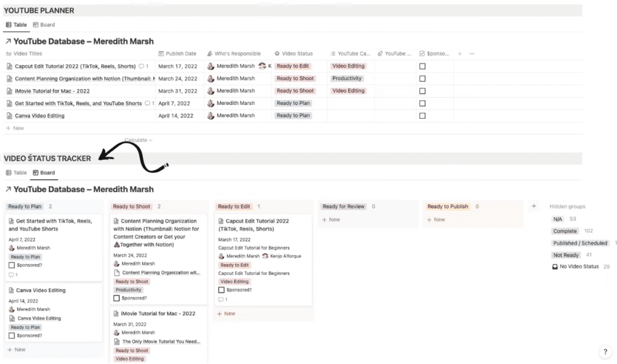
Task: Open Video Status column header menu
Action: point(293,54)
